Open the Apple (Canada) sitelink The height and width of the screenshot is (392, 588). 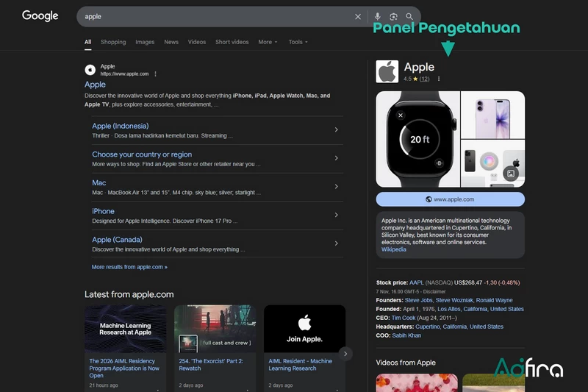(117, 240)
